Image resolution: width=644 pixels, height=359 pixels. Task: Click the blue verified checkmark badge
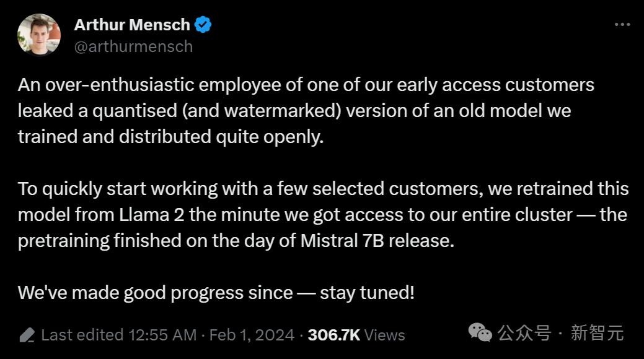point(203,25)
